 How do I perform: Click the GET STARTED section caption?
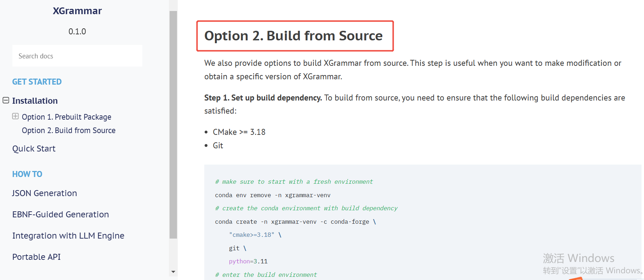37,82
